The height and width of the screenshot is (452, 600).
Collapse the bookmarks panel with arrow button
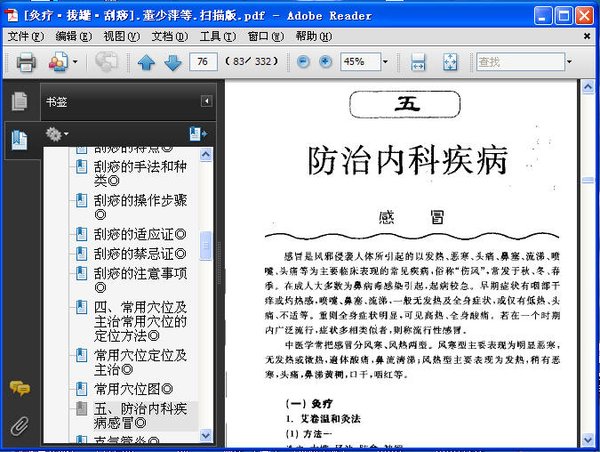coord(207,101)
